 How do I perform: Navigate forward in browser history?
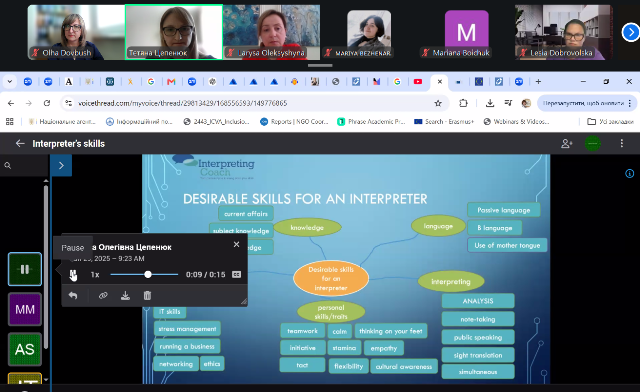coord(29,103)
